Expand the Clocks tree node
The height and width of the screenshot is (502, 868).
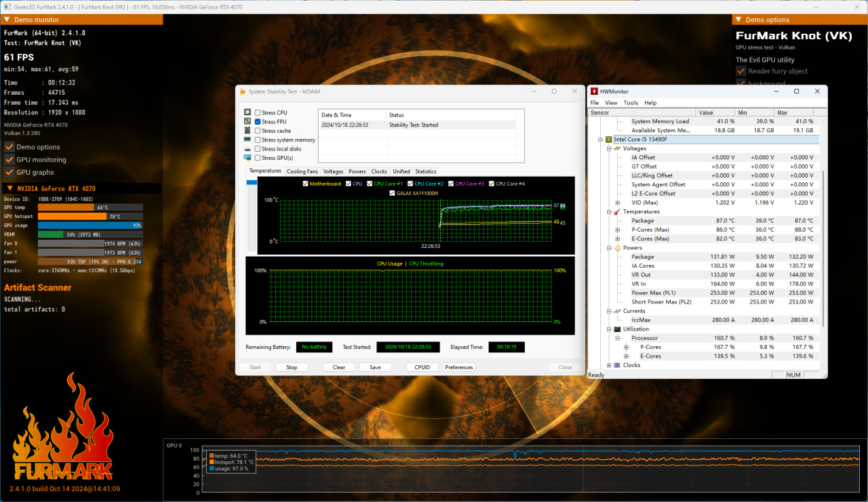click(609, 365)
